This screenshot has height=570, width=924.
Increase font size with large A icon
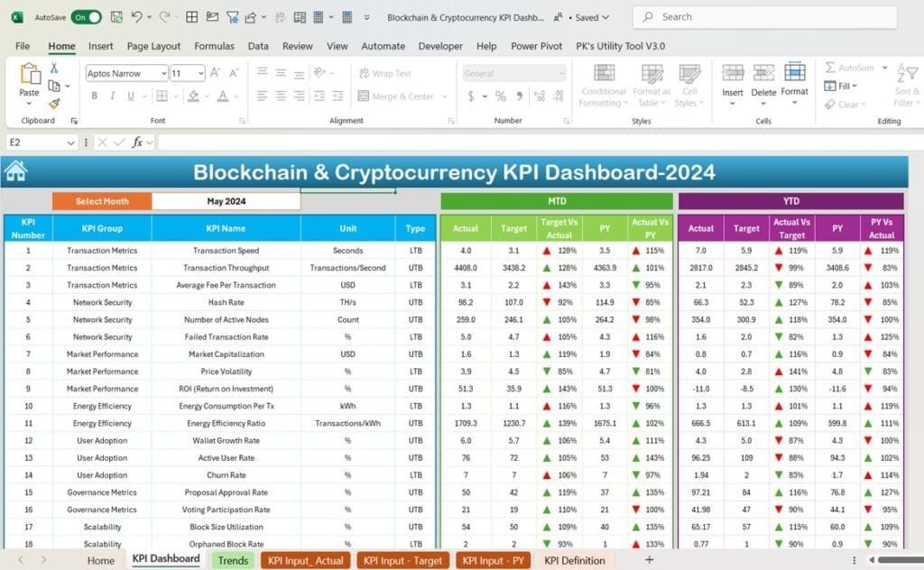pos(215,73)
